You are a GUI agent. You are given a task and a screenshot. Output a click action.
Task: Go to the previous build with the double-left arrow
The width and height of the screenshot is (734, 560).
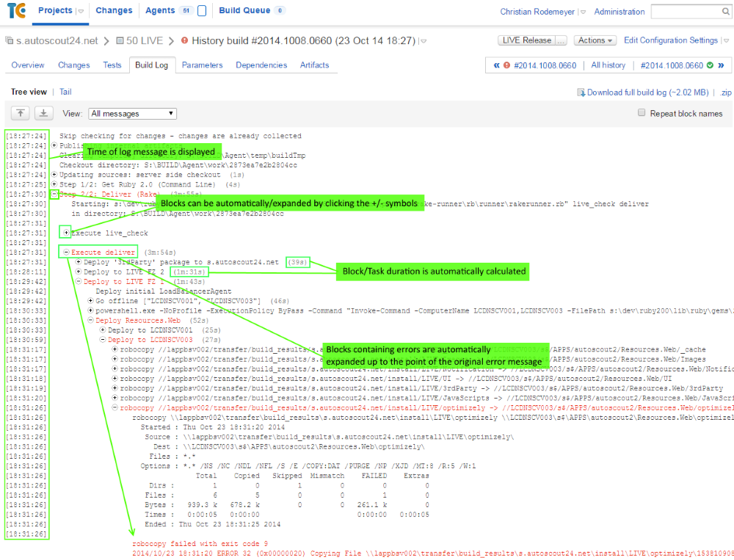(x=497, y=65)
